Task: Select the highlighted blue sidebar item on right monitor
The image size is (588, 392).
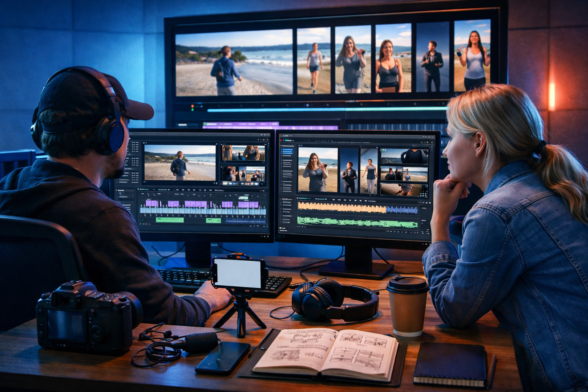Action: pos(287,151)
